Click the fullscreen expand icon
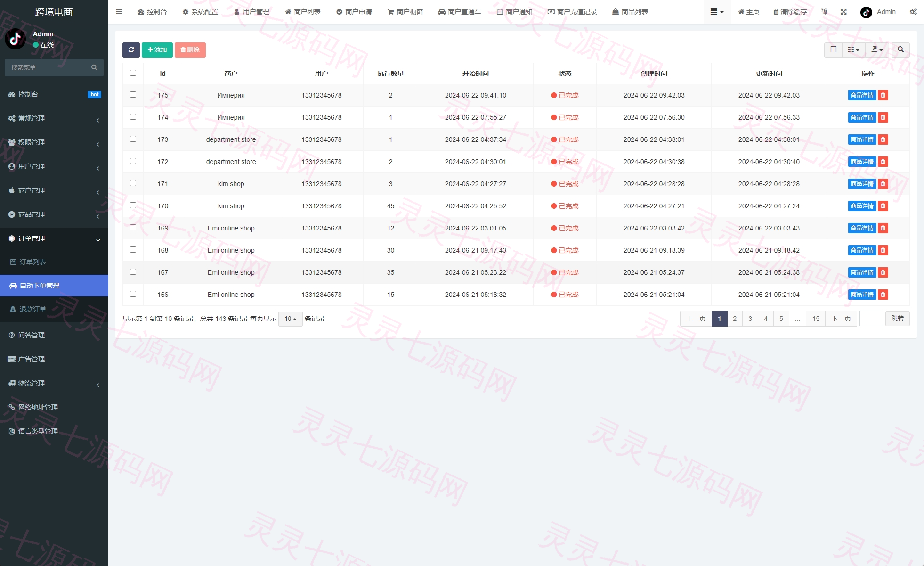The height and width of the screenshot is (566, 924). [843, 12]
